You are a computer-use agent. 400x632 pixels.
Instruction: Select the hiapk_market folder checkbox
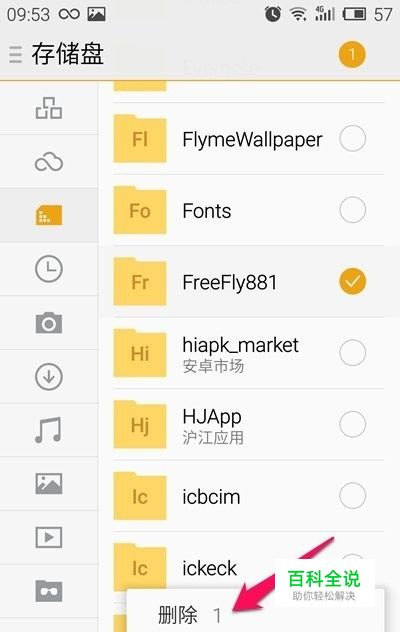point(352,353)
